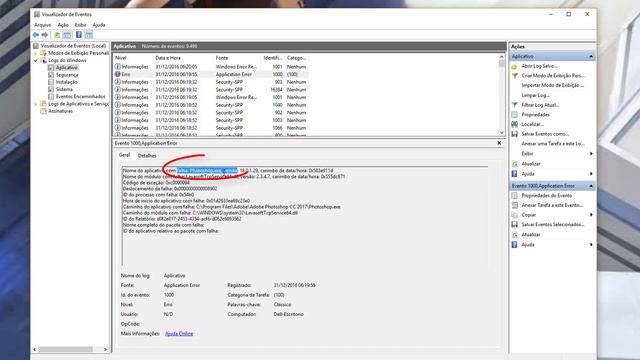Click the Localizar binoculars icon
Screen dimensions: 640x360
(x=514, y=124)
